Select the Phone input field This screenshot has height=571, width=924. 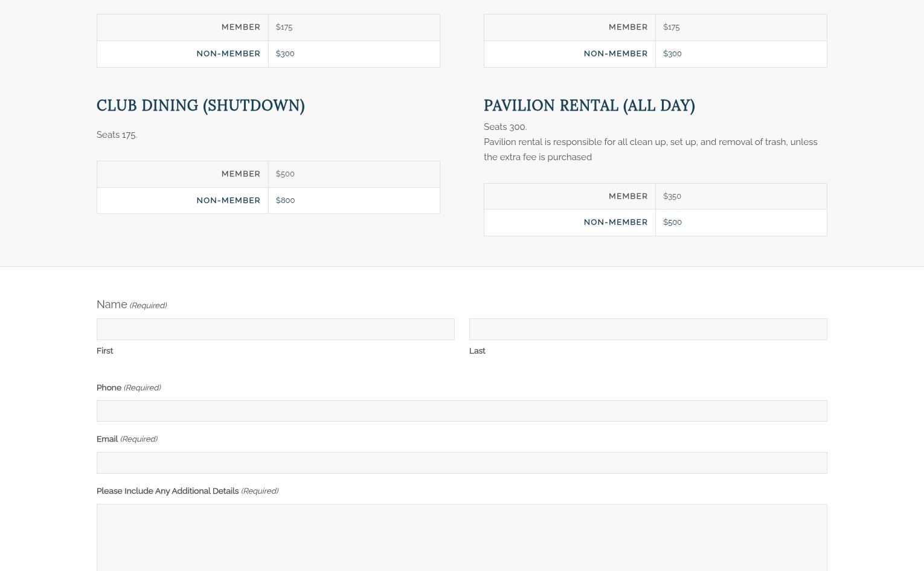point(462,411)
